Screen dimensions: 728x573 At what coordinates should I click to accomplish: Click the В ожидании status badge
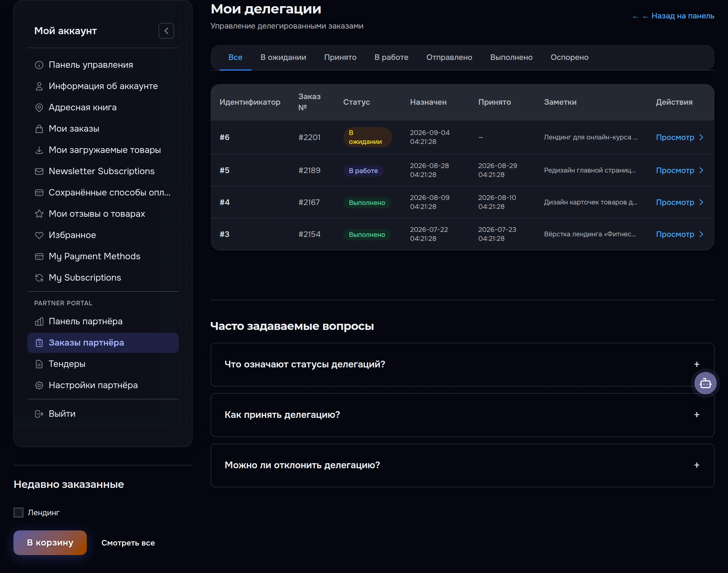pos(367,137)
